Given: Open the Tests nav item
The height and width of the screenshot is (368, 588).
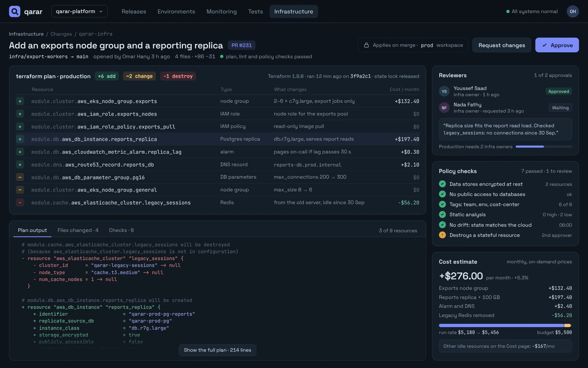Looking at the screenshot, I should click(x=255, y=11).
